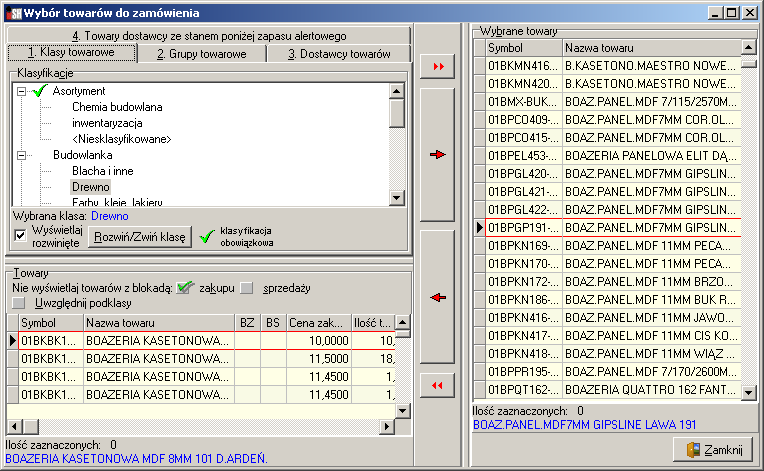Select Chemia budowlana in classification tree
The height and width of the screenshot is (471, 764).
(x=117, y=107)
